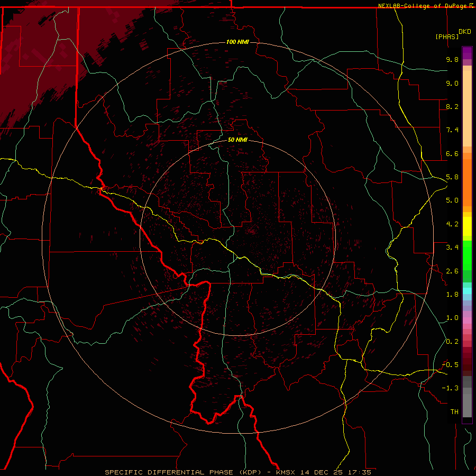The height and width of the screenshot is (476, 476).
Task: Click the orange segment of the color bar
Action: click(x=467, y=182)
